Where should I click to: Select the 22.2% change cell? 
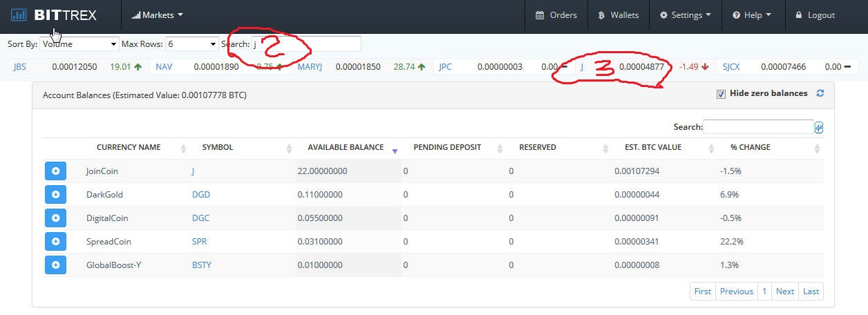(x=731, y=242)
